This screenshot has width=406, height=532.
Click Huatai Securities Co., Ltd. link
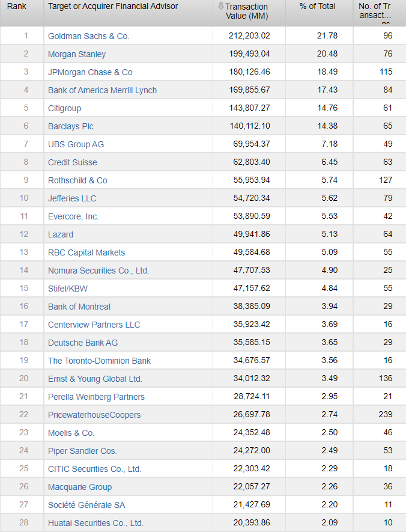click(95, 523)
